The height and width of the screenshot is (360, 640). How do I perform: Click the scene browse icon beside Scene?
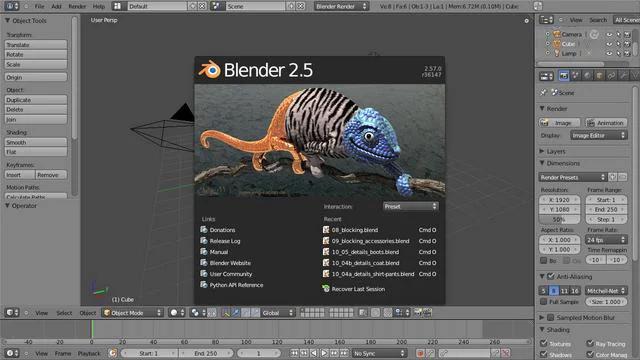click(217, 6)
